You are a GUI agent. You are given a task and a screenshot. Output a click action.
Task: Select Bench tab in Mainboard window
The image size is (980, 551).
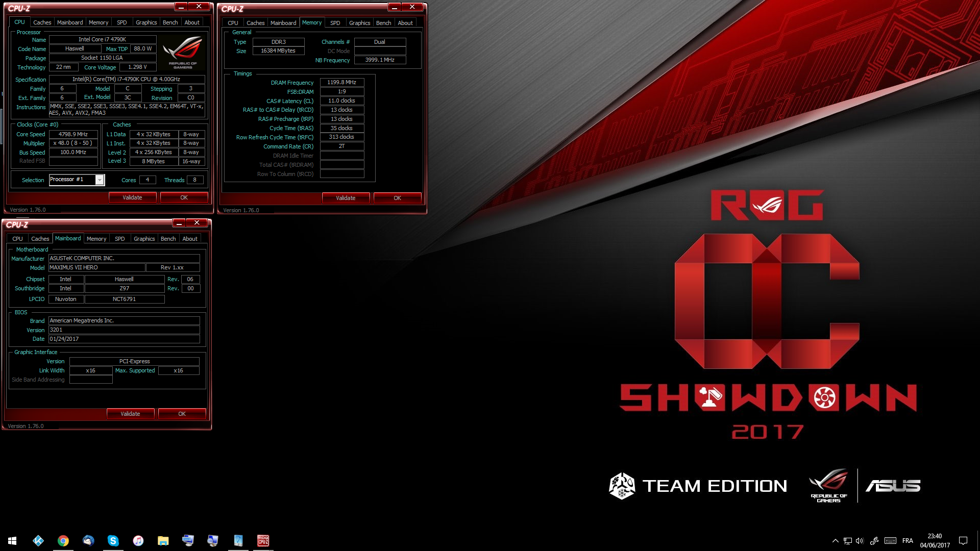(x=168, y=239)
